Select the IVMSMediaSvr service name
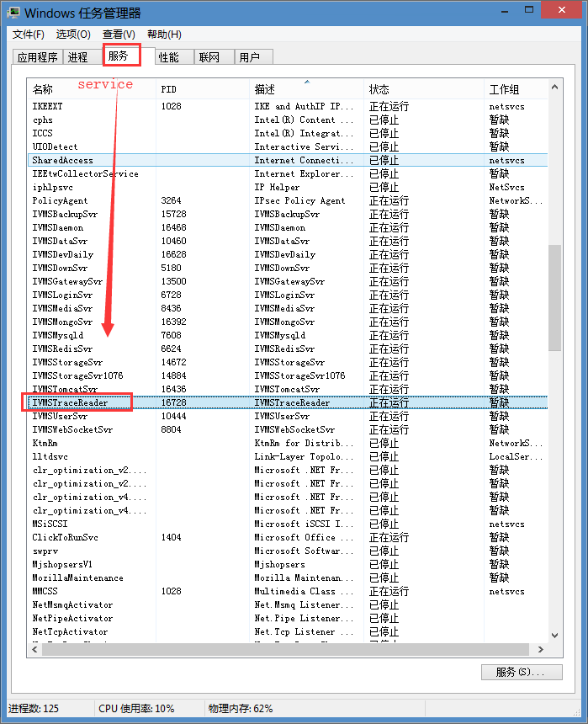Image resolution: width=588 pixels, height=724 pixels. pyautogui.click(x=62, y=308)
